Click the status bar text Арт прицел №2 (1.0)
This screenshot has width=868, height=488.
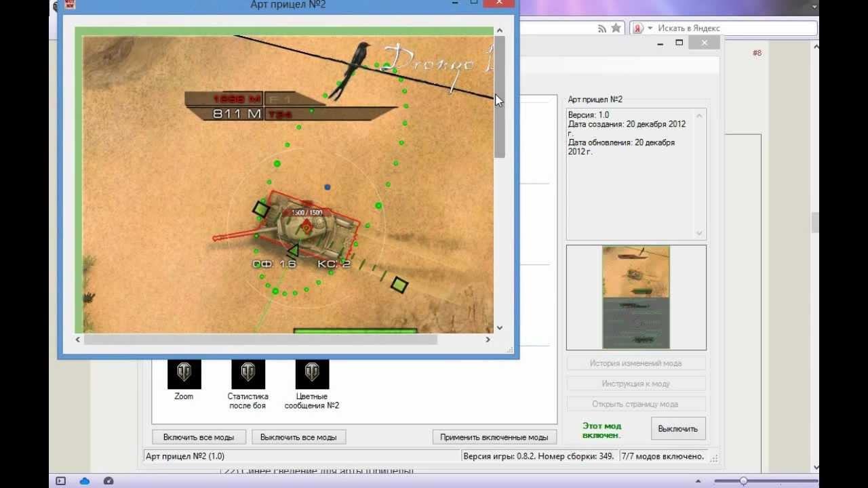pyautogui.click(x=185, y=456)
